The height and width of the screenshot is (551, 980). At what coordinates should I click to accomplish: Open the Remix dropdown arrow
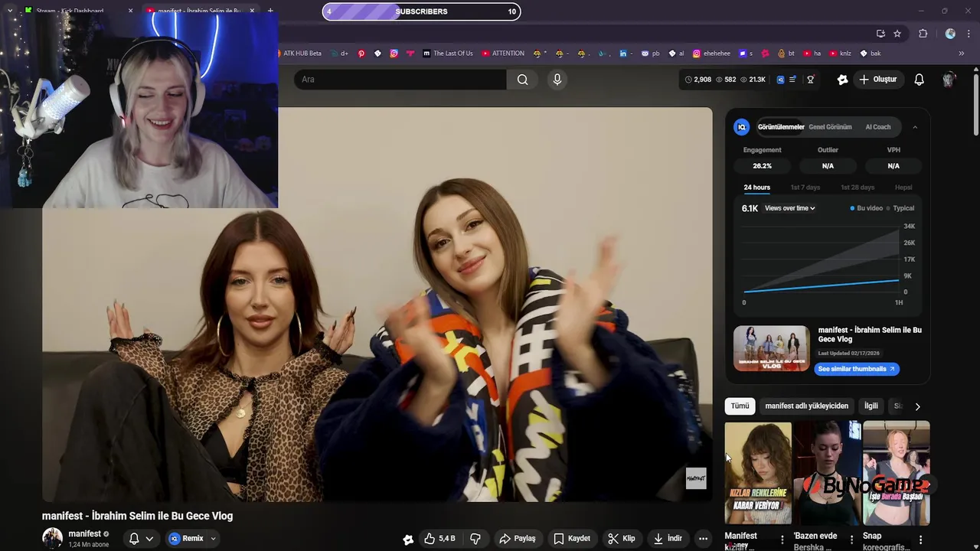(x=213, y=539)
